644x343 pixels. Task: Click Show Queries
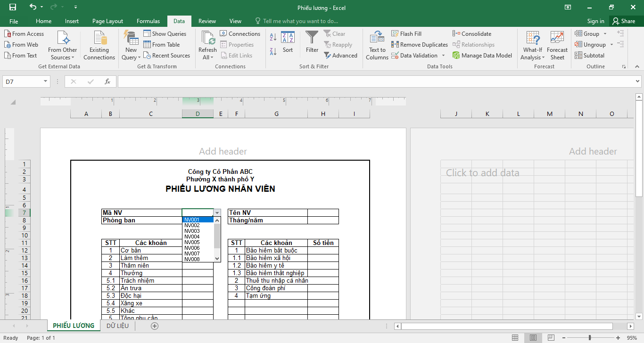click(x=165, y=34)
